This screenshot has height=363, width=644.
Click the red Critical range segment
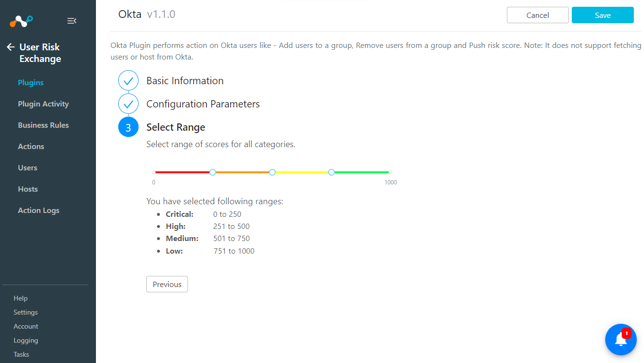(182, 172)
